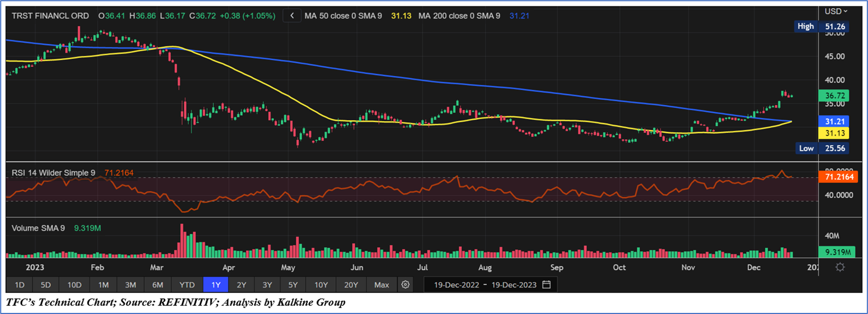Image resolution: width=868 pixels, height=314 pixels.
Task: Click the orange 71.2164 RSI tag
Action: point(838,176)
